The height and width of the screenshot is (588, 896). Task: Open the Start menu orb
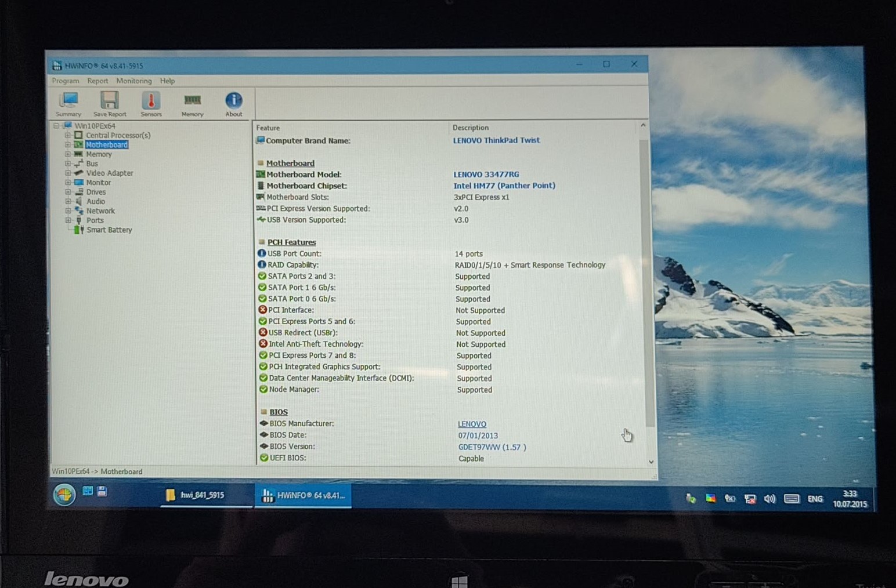coord(64,495)
